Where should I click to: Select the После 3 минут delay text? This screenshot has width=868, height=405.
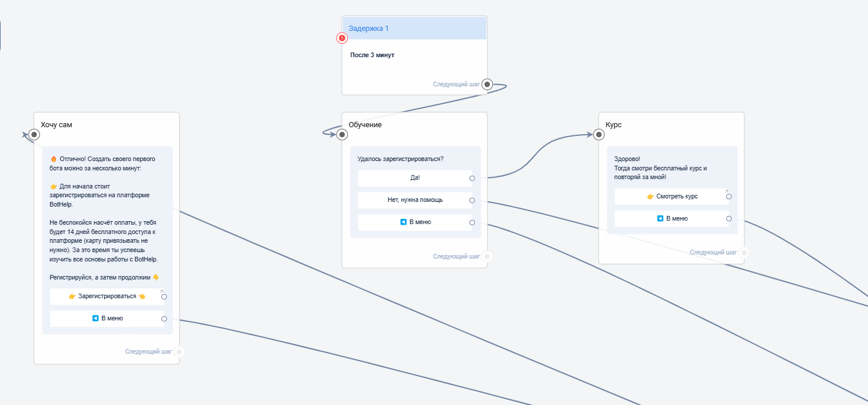372,55
